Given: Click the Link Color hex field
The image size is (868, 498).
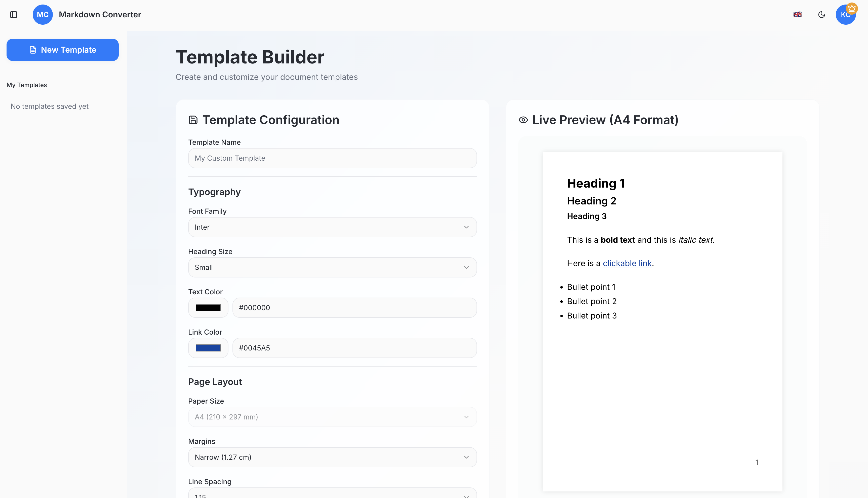Looking at the screenshot, I should (354, 348).
